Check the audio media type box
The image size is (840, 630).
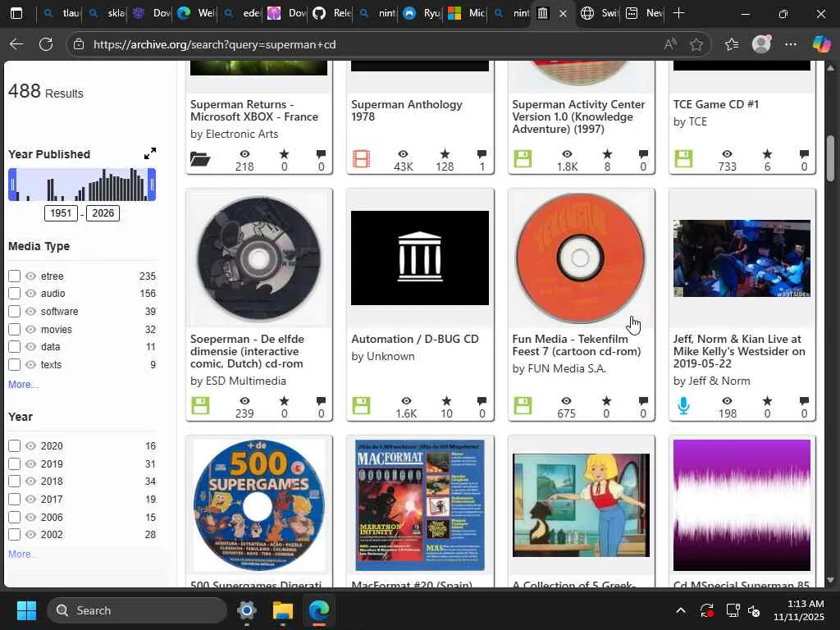pos(15,294)
